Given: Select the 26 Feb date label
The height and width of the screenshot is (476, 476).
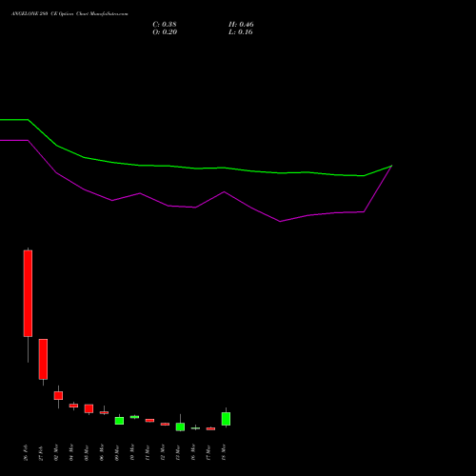Looking at the screenshot, I should point(26,452).
